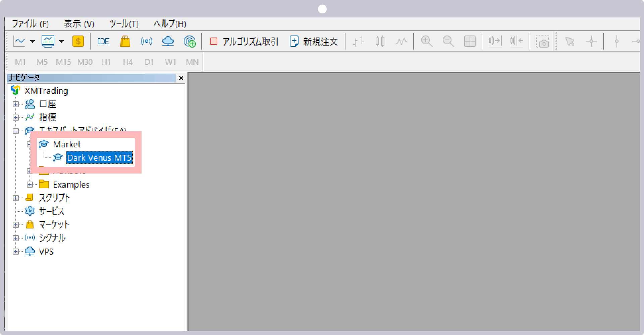The height and width of the screenshot is (335, 644).
Task: Expand the 口座 tree node
Action: 16,104
